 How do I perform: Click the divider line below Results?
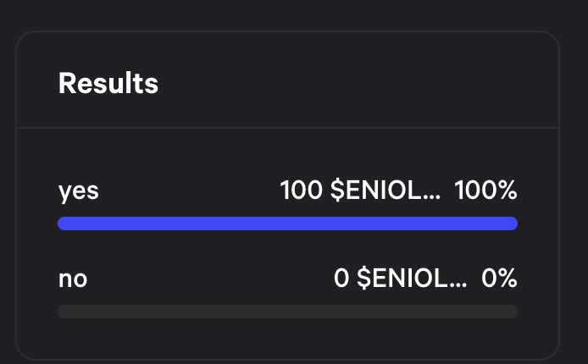[x=287, y=128]
